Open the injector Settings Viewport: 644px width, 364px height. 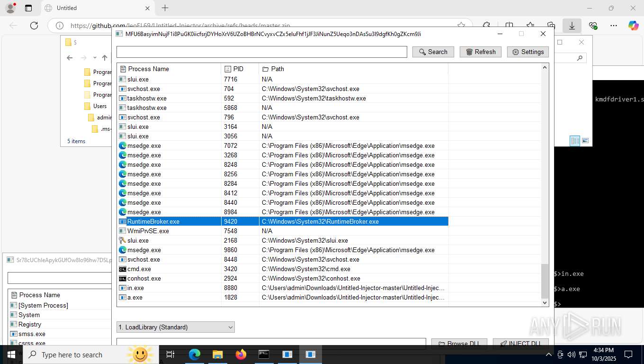point(528,52)
